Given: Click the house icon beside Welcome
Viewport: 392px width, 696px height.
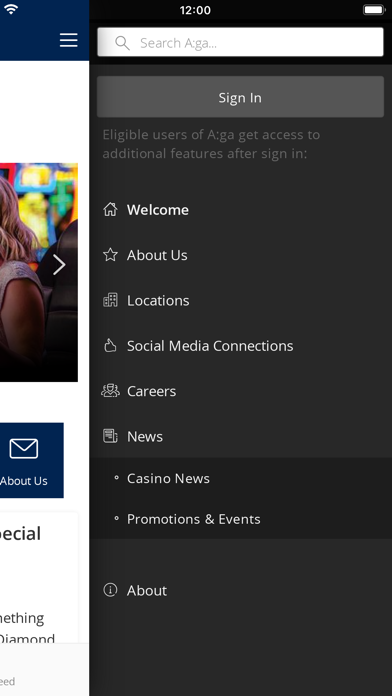Looking at the screenshot, I should tap(110, 210).
